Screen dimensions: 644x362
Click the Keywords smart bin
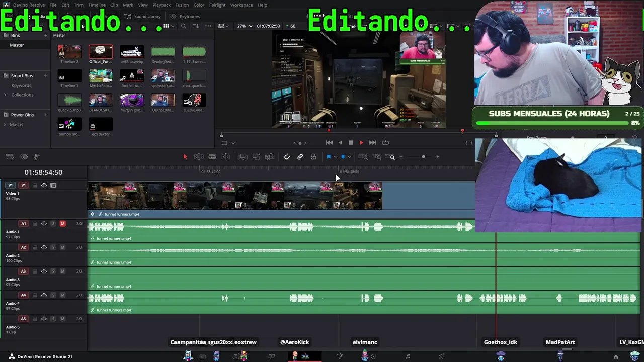pos(21,86)
